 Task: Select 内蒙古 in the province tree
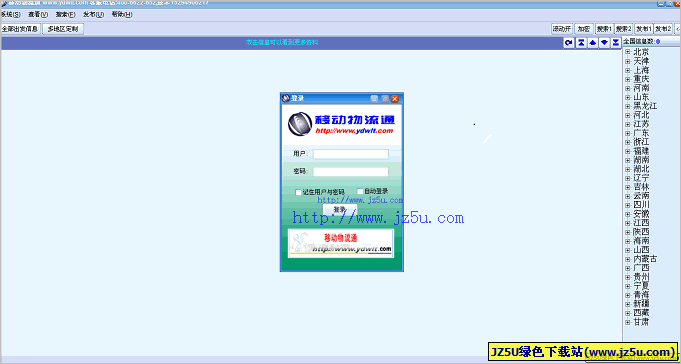[645, 259]
